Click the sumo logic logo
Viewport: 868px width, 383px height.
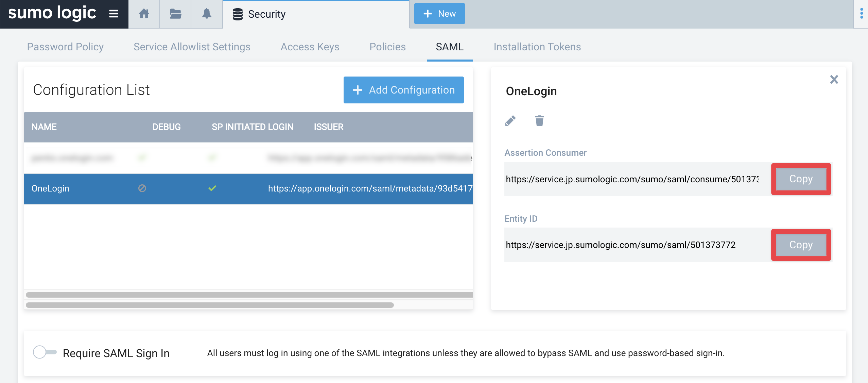click(x=52, y=13)
